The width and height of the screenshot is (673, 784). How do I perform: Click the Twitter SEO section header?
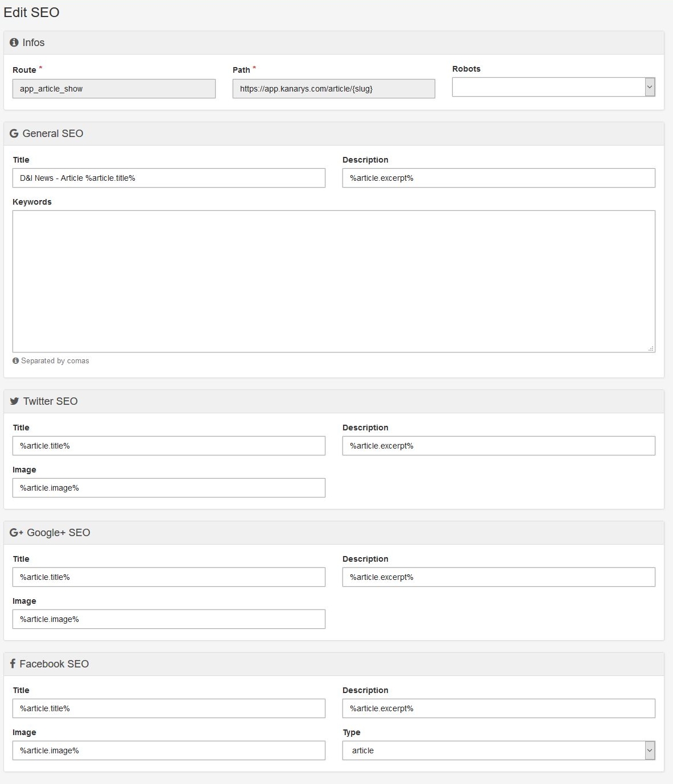[334, 401]
